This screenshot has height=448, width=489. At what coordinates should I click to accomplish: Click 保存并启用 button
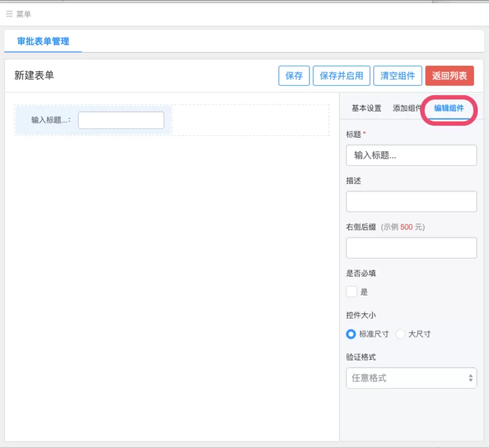tap(341, 76)
